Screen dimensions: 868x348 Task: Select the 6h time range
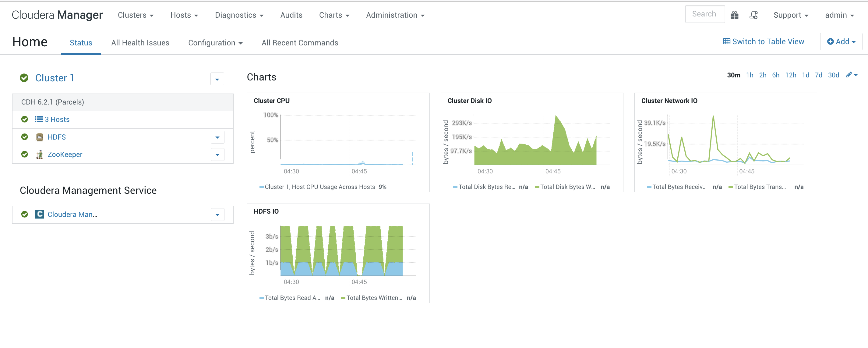[x=776, y=75]
